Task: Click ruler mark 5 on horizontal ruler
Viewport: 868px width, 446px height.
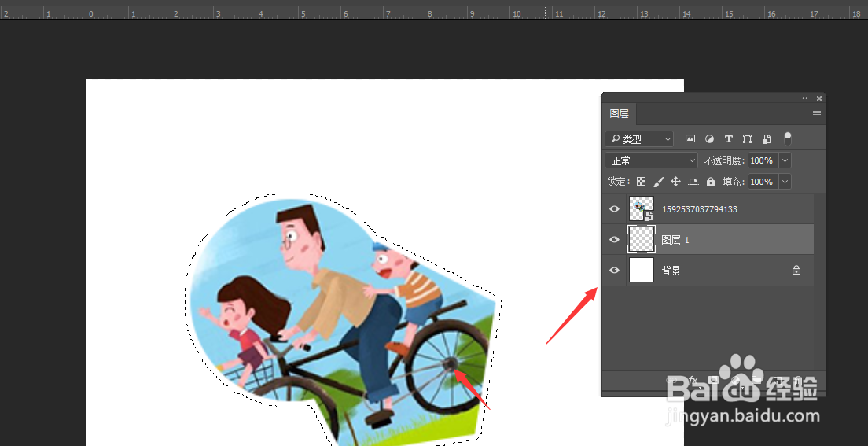Action: click(303, 13)
